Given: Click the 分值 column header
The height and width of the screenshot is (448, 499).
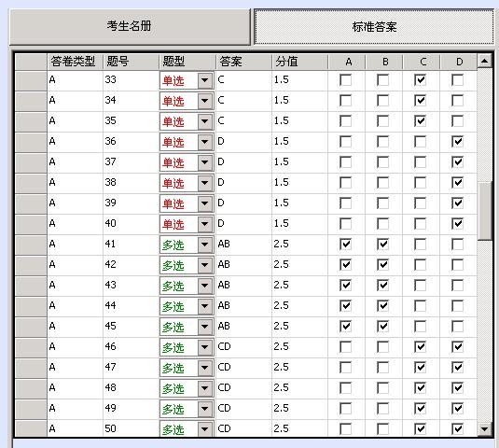Looking at the screenshot, I should coord(299,62).
